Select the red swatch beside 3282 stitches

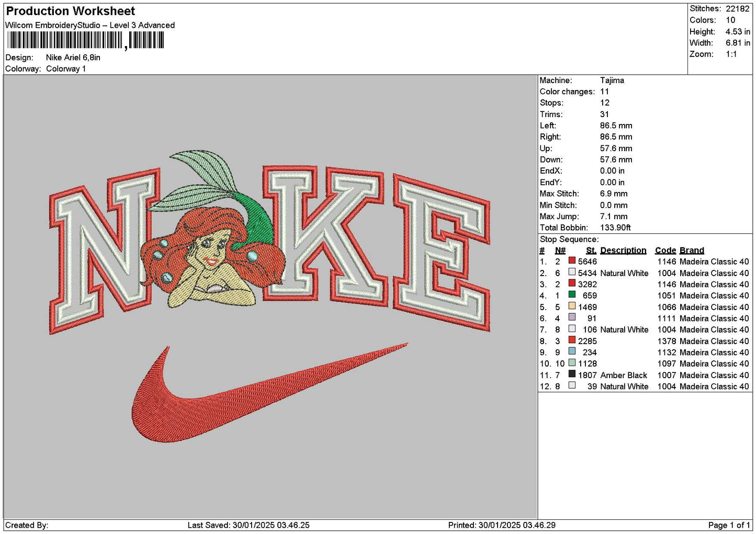click(x=572, y=284)
